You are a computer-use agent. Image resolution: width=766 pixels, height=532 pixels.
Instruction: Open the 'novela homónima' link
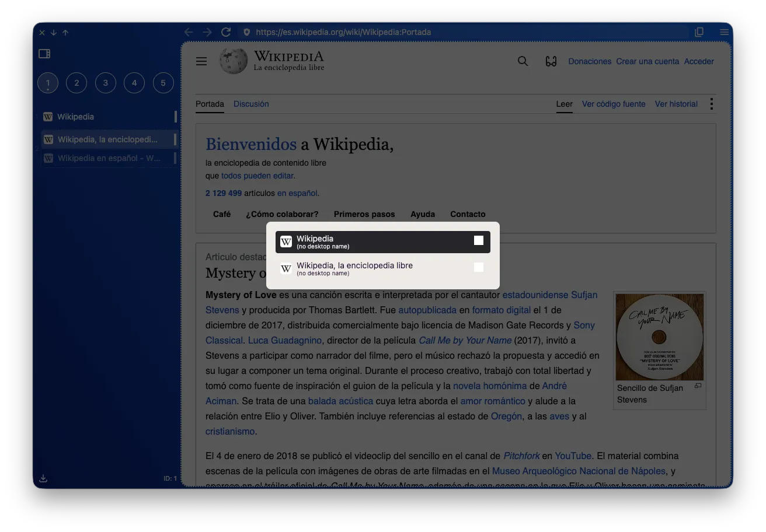[490, 386]
